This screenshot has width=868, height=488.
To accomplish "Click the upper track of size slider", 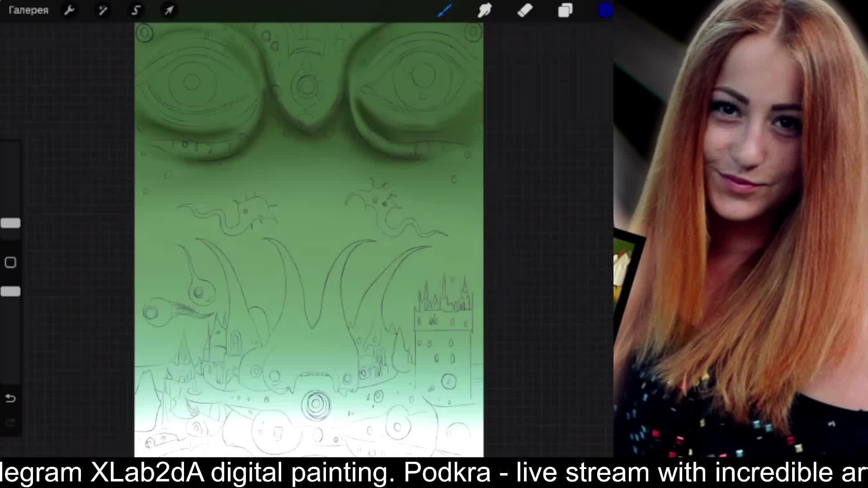I will (x=10, y=181).
